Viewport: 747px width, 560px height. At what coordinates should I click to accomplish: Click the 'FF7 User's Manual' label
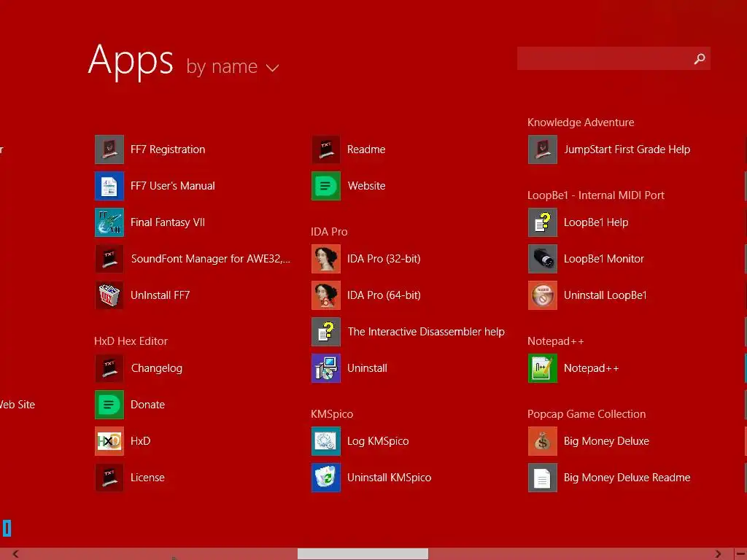click(173, 186)
